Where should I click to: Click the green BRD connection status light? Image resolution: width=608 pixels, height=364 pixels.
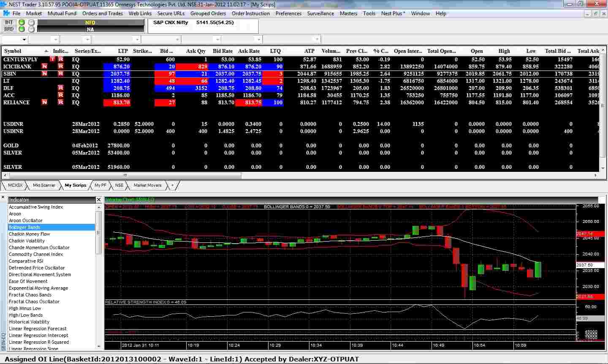point(22,29)
